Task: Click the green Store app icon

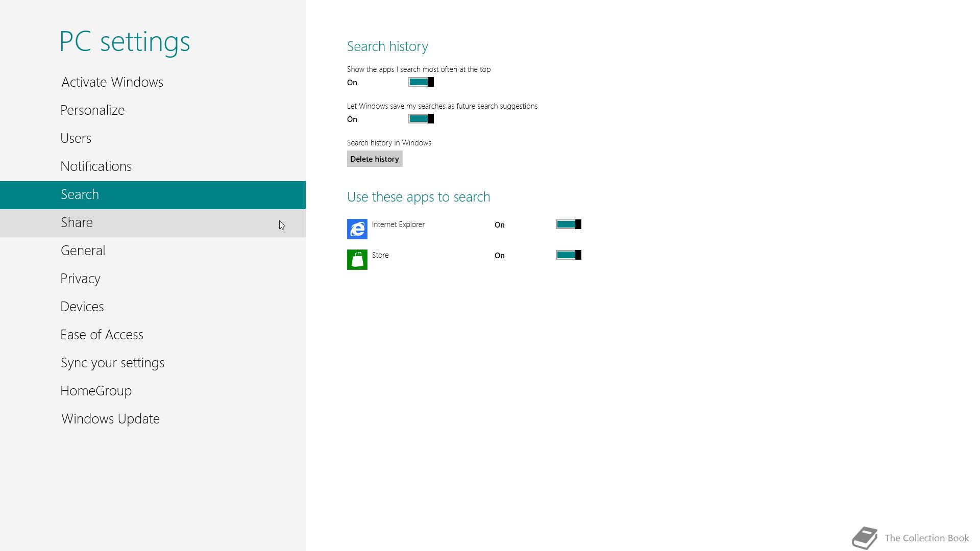Action: (357, 260)
